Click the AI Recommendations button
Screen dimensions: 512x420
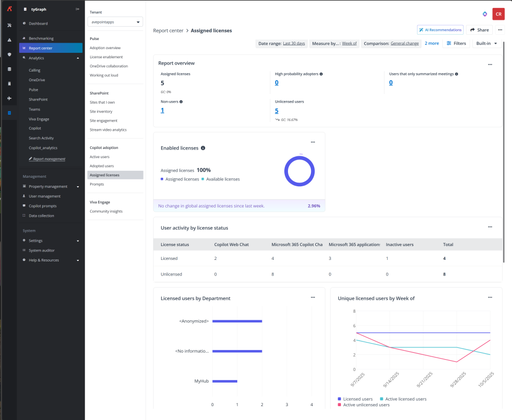tap(440, 30)
